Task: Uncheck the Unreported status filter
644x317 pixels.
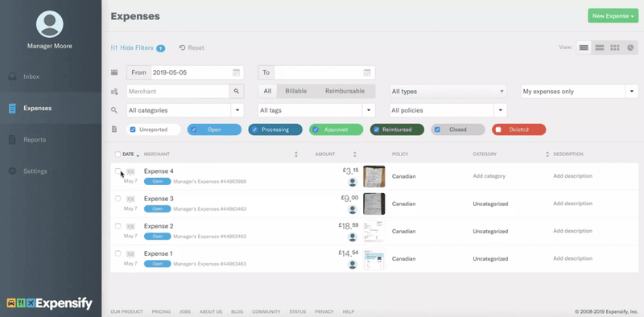Action: pos(133,130)
